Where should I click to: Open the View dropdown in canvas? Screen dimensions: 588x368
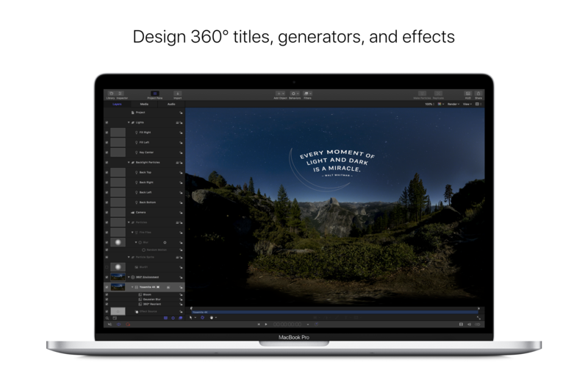tap(467, 105)
